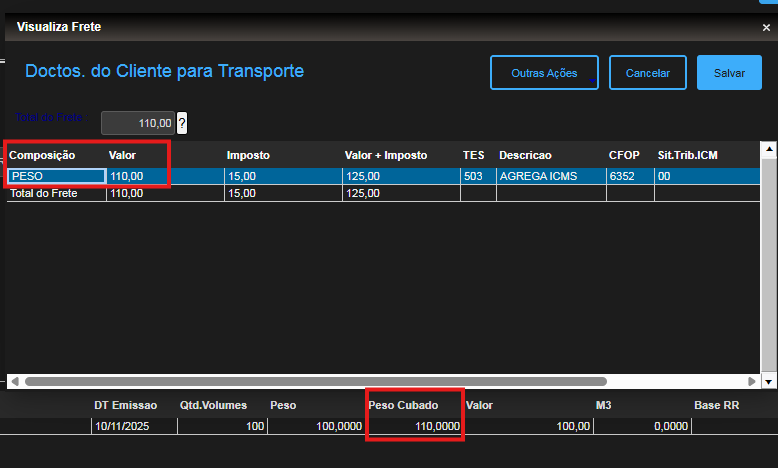Click the horizontal scroll right arrow
The width and height of the screenshot is (778, 468).
(752, 381)
